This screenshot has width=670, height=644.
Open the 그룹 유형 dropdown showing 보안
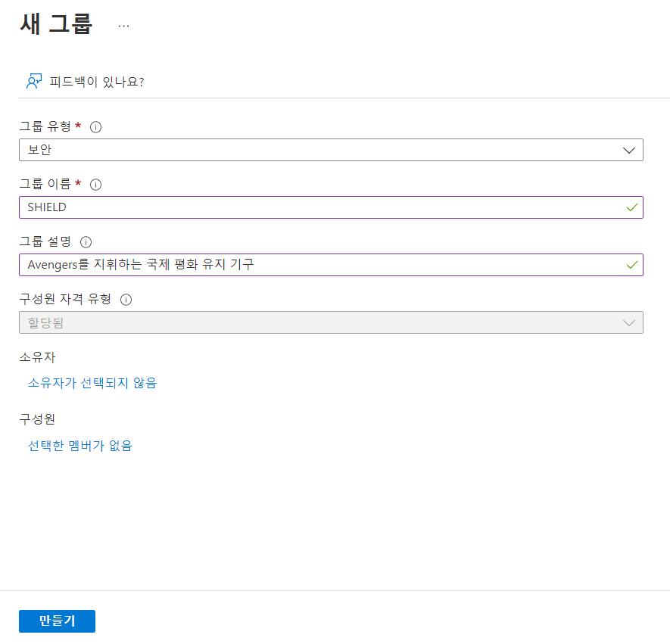331,150
